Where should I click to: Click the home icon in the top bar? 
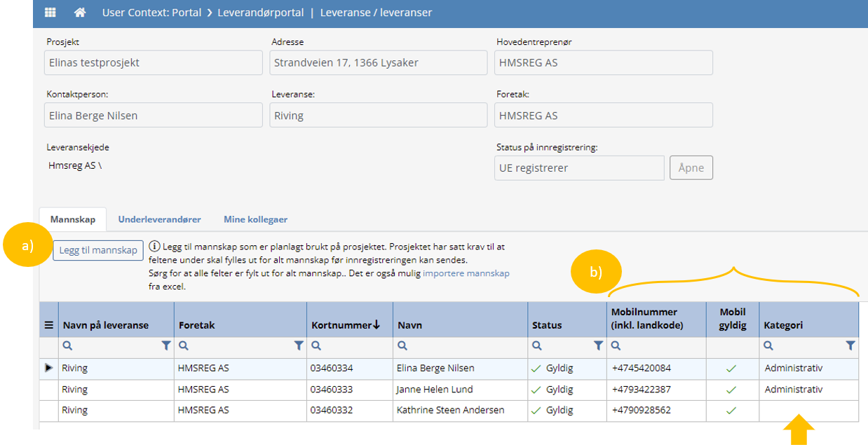79,12
